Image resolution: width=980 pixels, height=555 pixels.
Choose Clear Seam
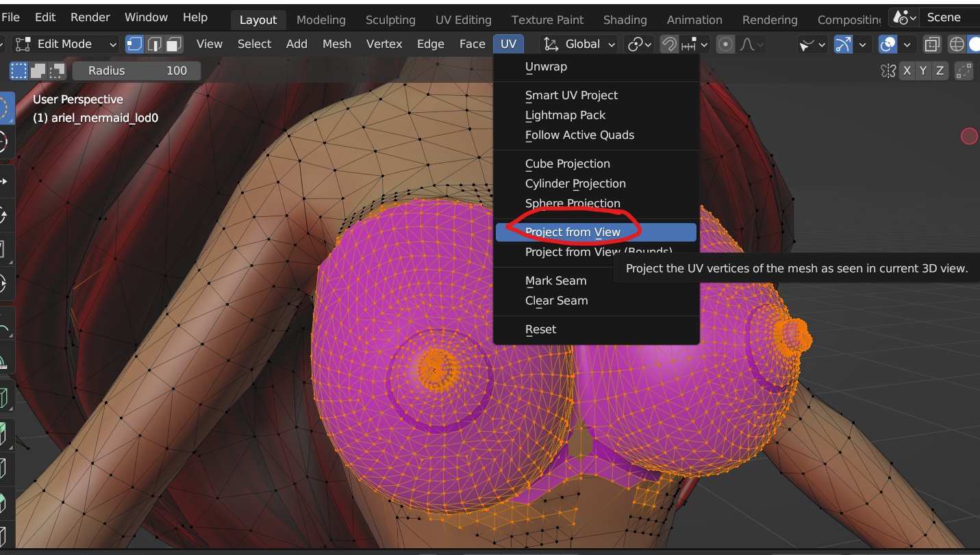[x=596, y=301]
